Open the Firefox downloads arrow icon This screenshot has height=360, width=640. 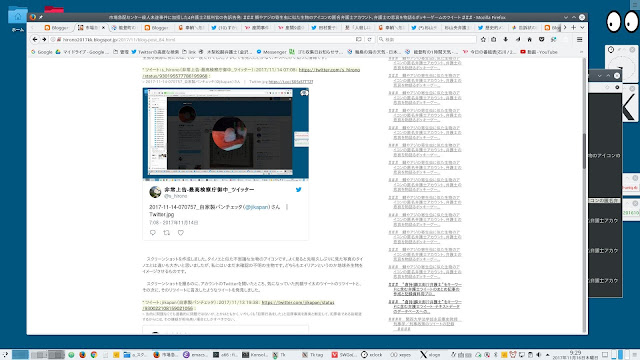tap(506, 40)
